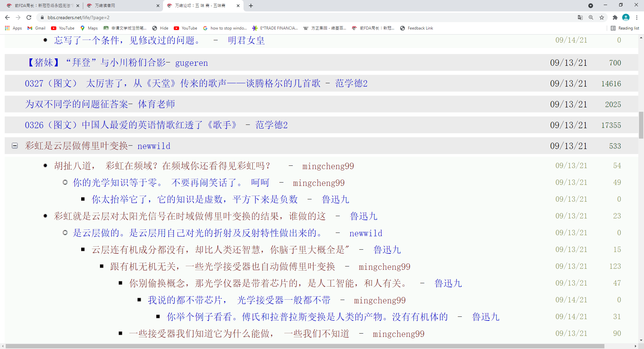Open the zoom control icon
Screen dimensions: 644x349
pyautogui.click(x=591, y=17)
